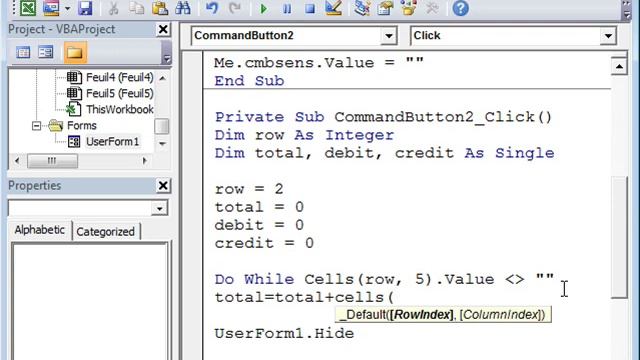This screenshot has height=360, width=640.
Task: Click the 'Do While Cells(row, 5)' line
Action: [384, 280]
